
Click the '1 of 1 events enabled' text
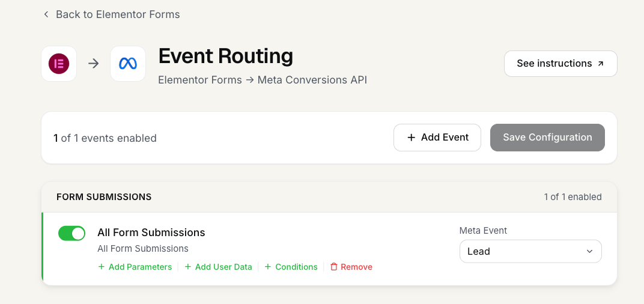point(105,138)
